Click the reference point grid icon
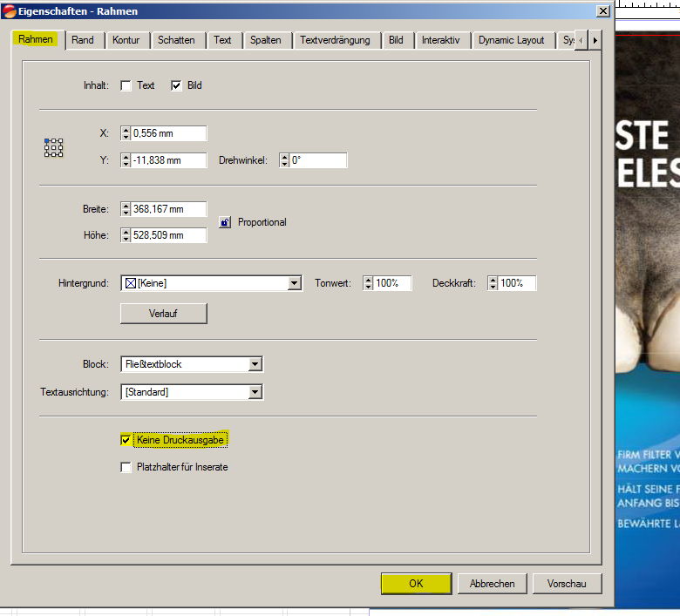Screen dimensions: 680x616 click(x=53, y=147)
